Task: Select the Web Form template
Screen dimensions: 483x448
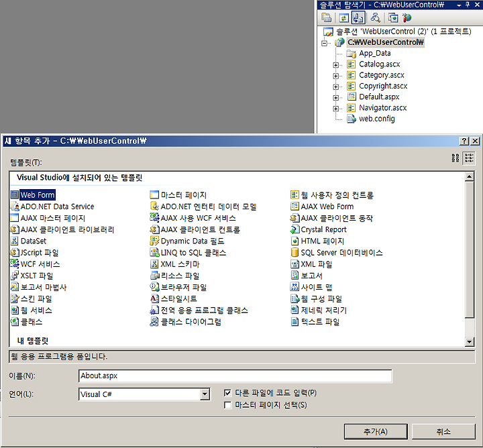Action: (33, 195)
